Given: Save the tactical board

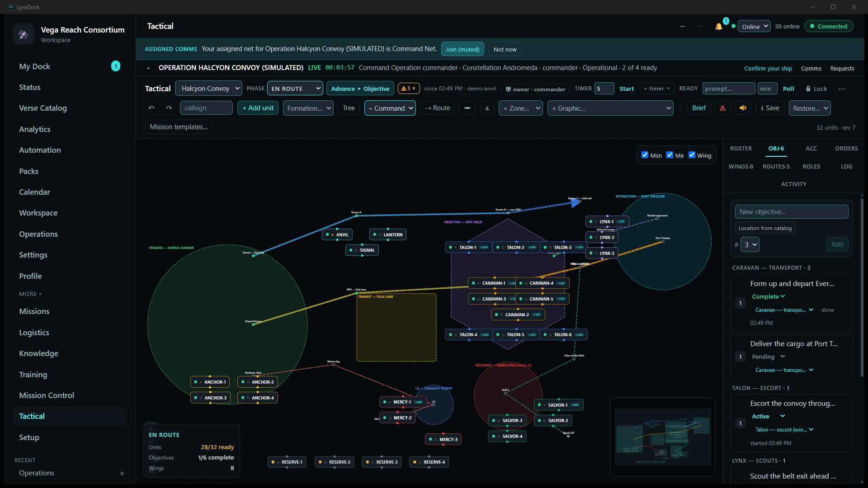Looking at the screenshot, I should click(x=770, y=108).
